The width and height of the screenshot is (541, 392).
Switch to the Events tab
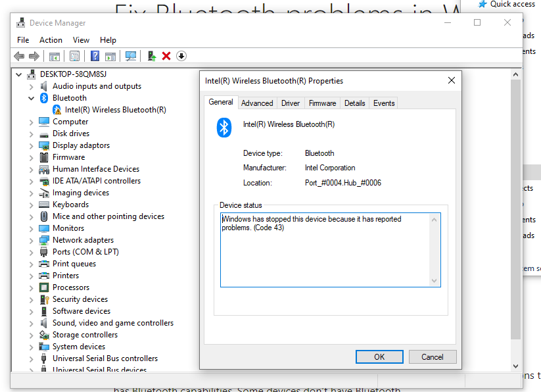(x=384, y=103)
